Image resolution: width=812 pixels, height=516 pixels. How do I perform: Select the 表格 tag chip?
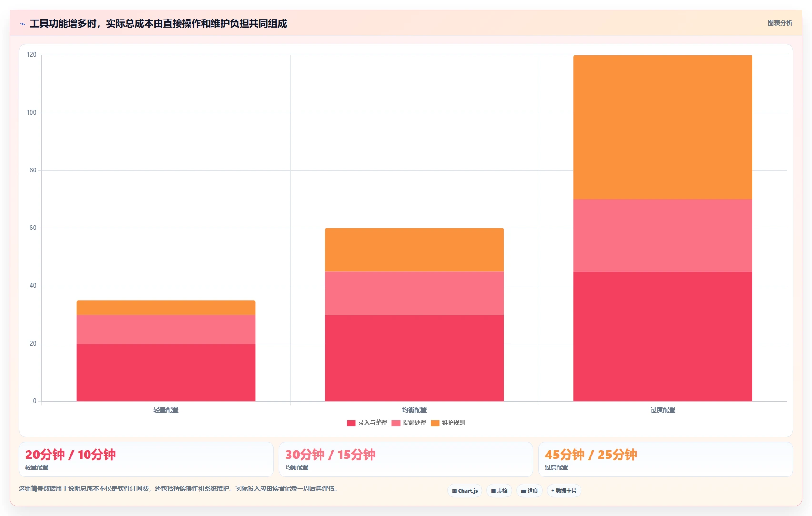[499, 491]
